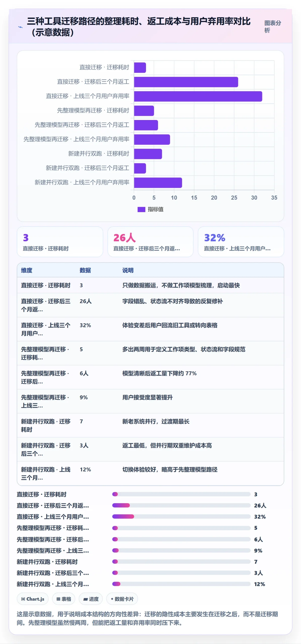Click progress bar showing 3人
The image size is (301, 644).
click(x=181, y=573)
